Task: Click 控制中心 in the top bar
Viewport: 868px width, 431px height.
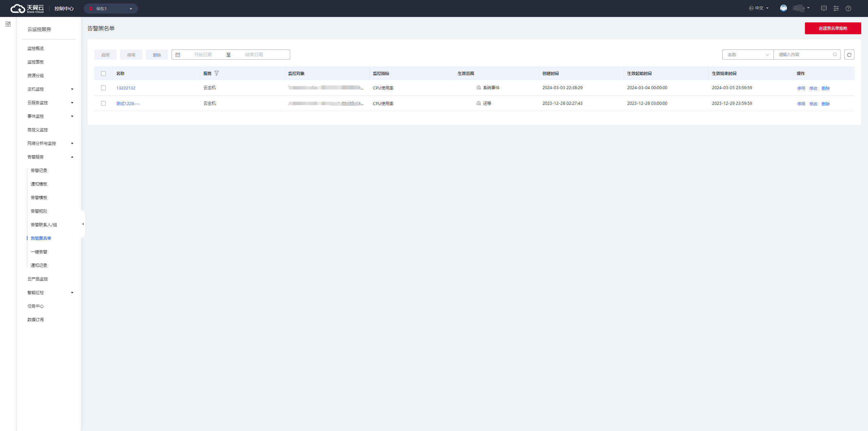Action: tap(64, 8)
